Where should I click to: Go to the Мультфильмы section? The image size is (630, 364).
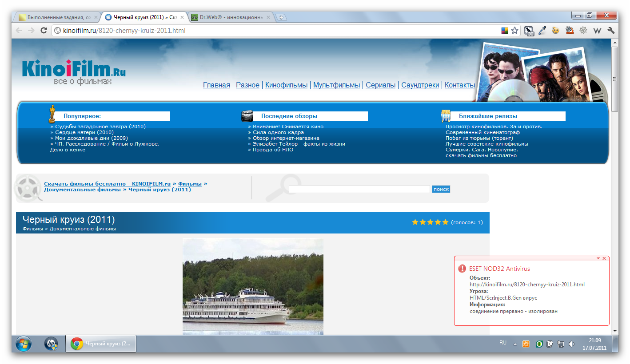336,85
